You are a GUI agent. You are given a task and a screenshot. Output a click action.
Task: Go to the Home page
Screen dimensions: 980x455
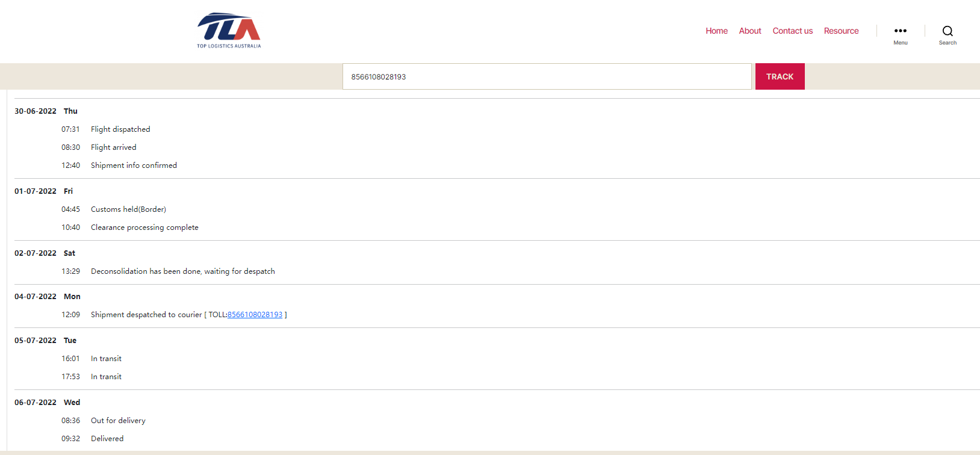tap(716, 31)
